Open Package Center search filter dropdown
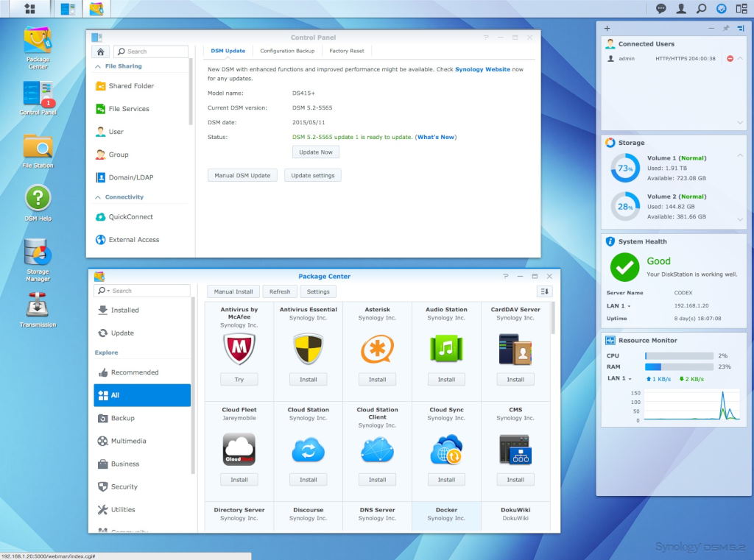754x560 pixels. 104,291
